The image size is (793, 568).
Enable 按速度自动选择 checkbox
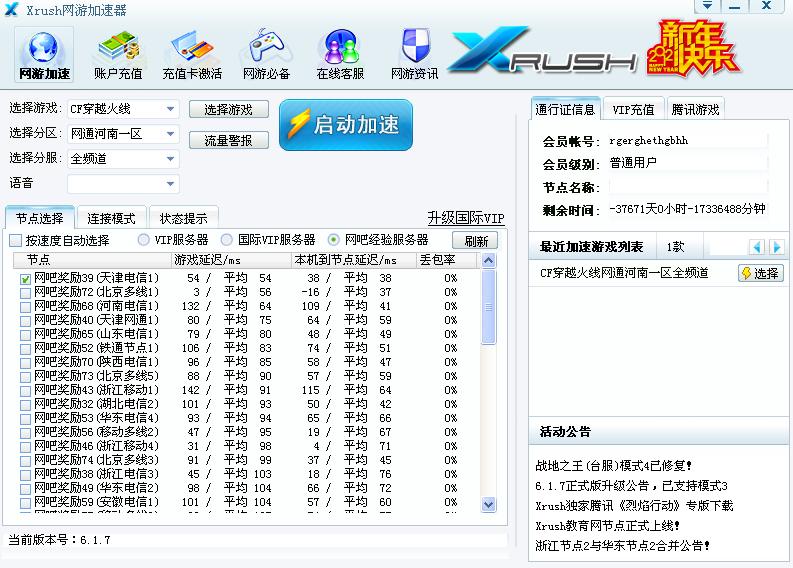click(16, 240)
